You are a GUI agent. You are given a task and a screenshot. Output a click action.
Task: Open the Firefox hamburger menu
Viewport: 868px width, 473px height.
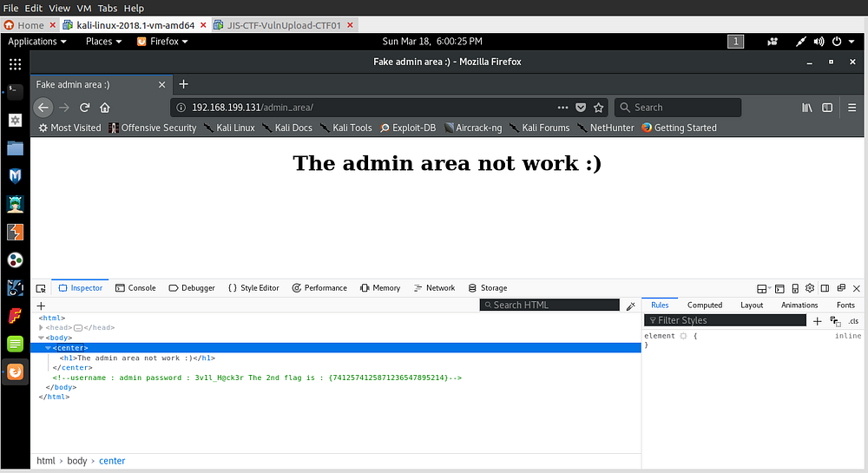(x=851, y=108)
